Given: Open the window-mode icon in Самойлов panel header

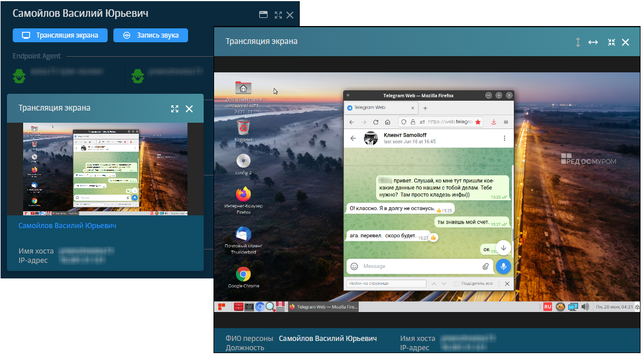Looking at the screenshot, I should pos(263,15).
